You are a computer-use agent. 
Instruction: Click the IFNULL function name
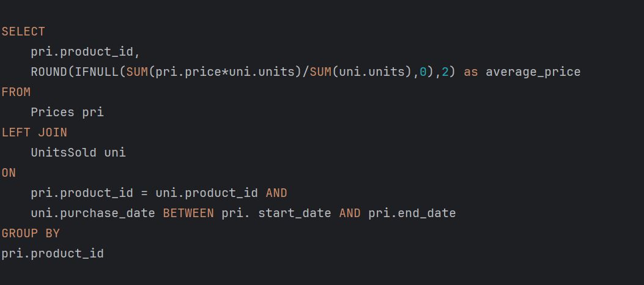coord(97,72)
